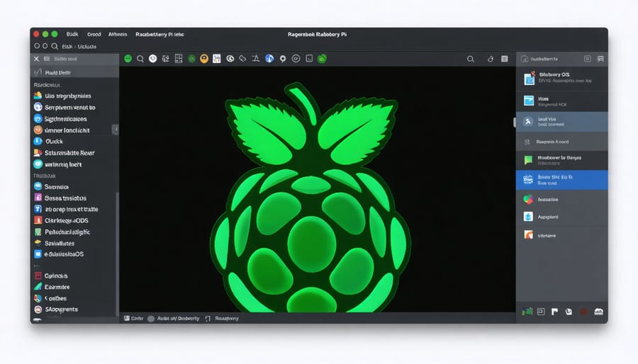Open the 'Racabattarry Pi' menu item

click(x=159, y=34)
